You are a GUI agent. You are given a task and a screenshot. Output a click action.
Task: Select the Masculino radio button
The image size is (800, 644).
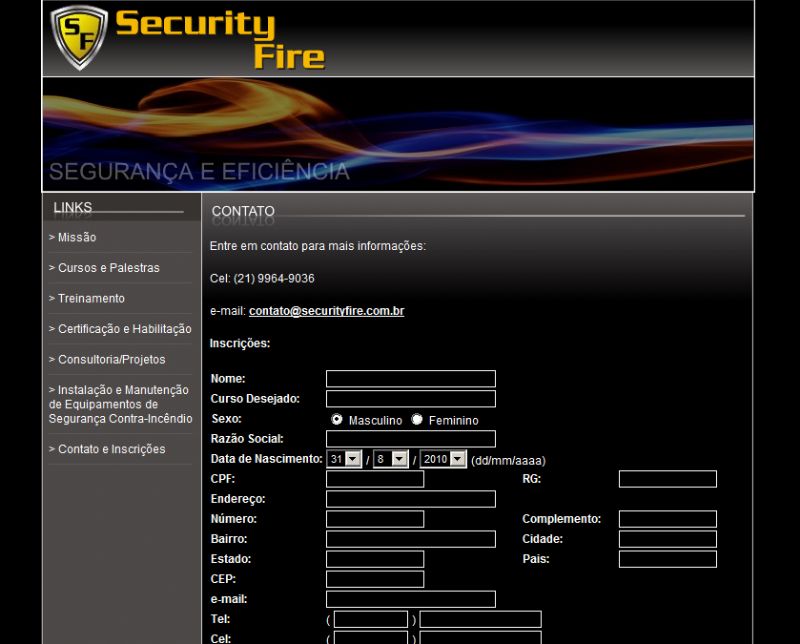pyautogui.click(x=337, y=419)
